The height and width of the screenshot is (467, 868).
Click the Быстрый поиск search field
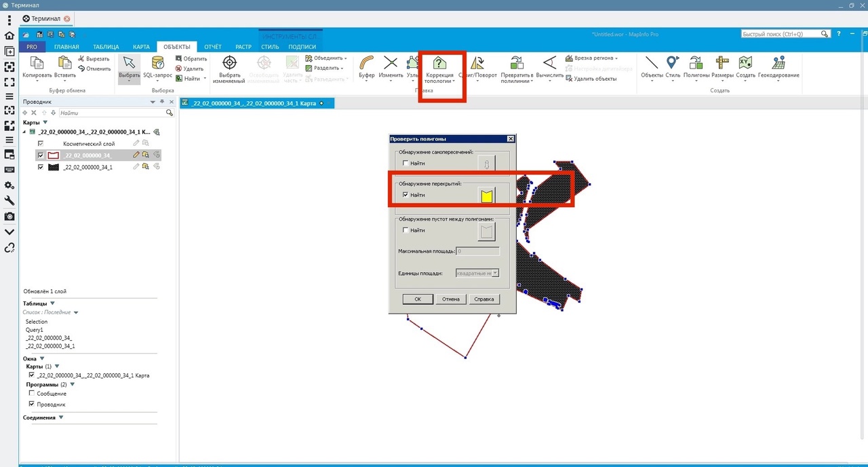(x=780, y=34)
